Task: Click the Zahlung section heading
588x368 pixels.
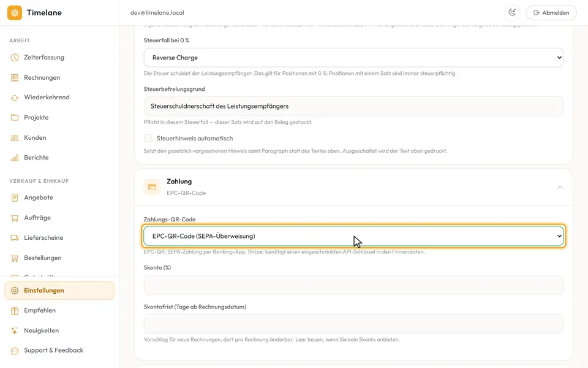Action: tap(179, 182)
